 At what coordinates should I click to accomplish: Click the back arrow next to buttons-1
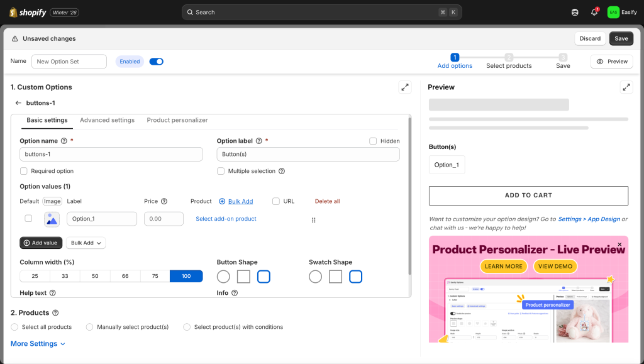pyautogui.click(x=18, y=103)
